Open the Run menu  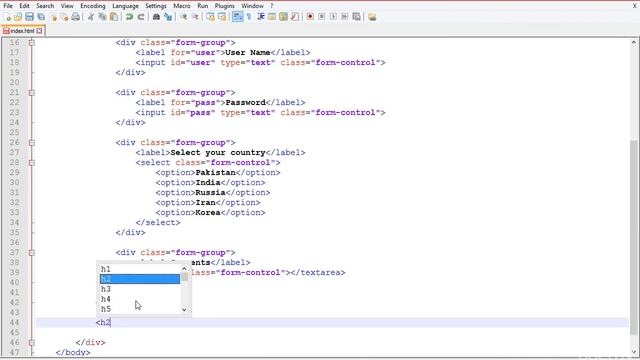point(202,6)
